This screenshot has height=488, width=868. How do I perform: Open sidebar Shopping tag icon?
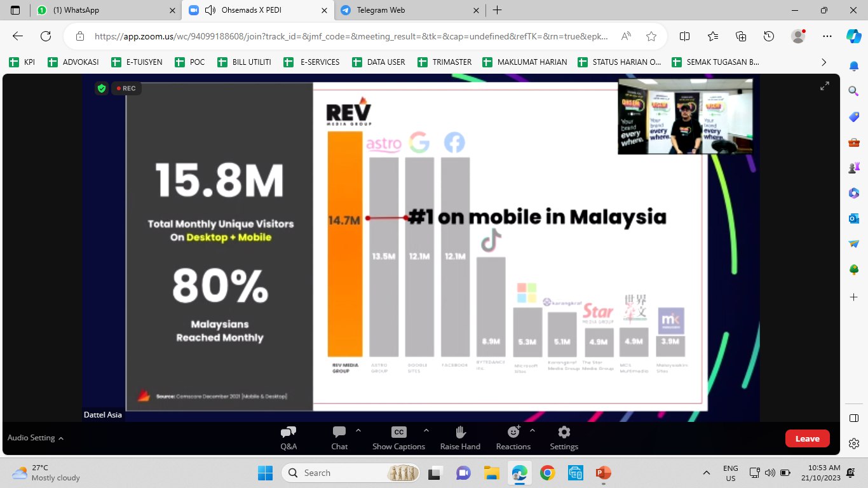click(x=854, y=117)
